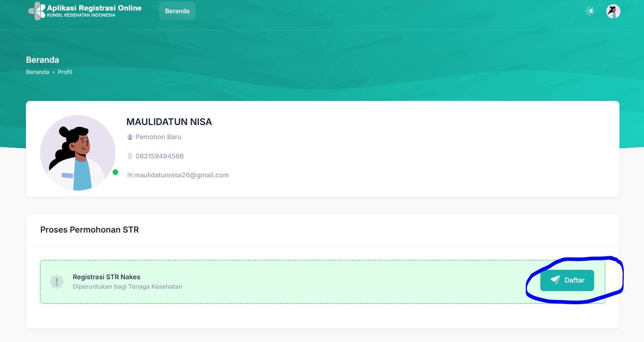Click the Beranda breadcrumb link
Image resolution: width=644 pixels, height=342 pixels.
37,72
